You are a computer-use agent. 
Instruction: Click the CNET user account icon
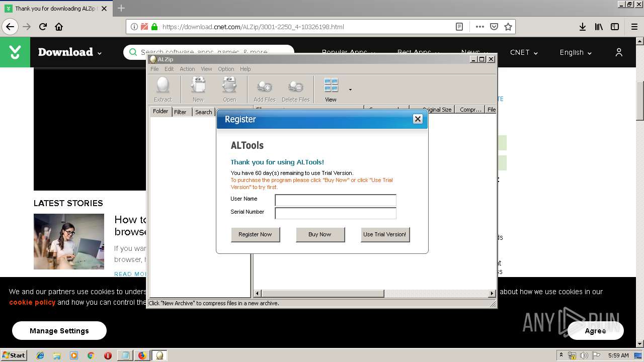point(619,52)
